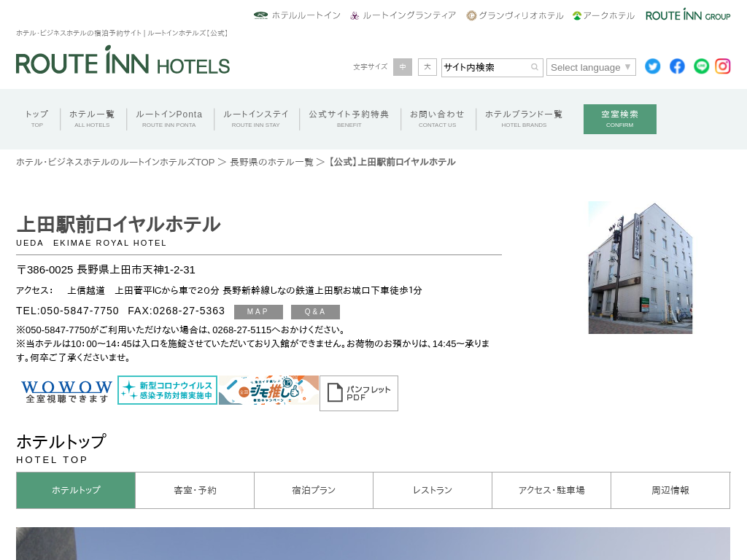747x560 pixels.
Task: Click the 上田駅前ロイヤルホテル heading
Action: click(119, 225)
